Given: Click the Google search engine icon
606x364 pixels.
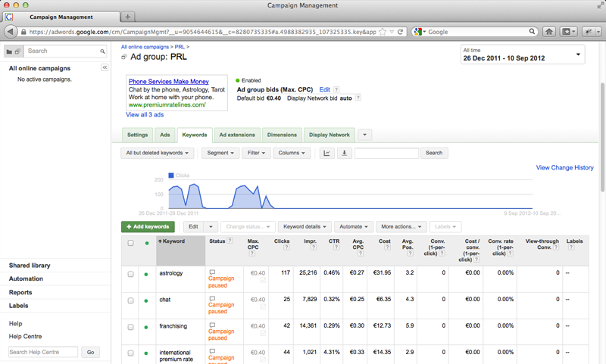Looking at the screenshot, I should [417, 32].
